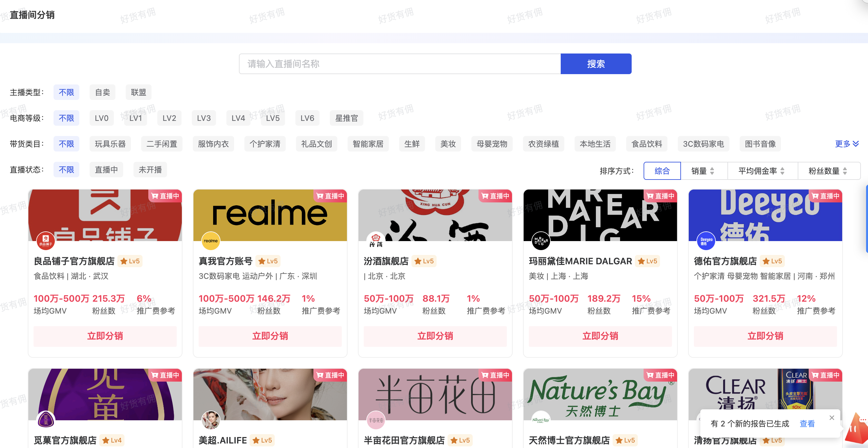Click the Deeyeo blue avatar icon
Viewport: 868px width, 448px height.
pyautogui.click(x=706, y=241)
